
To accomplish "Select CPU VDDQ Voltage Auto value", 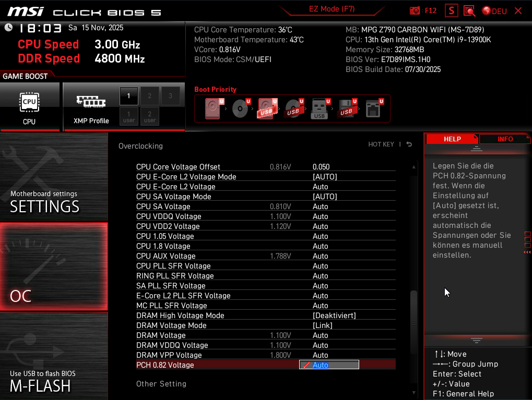I will tap(320, 216).
